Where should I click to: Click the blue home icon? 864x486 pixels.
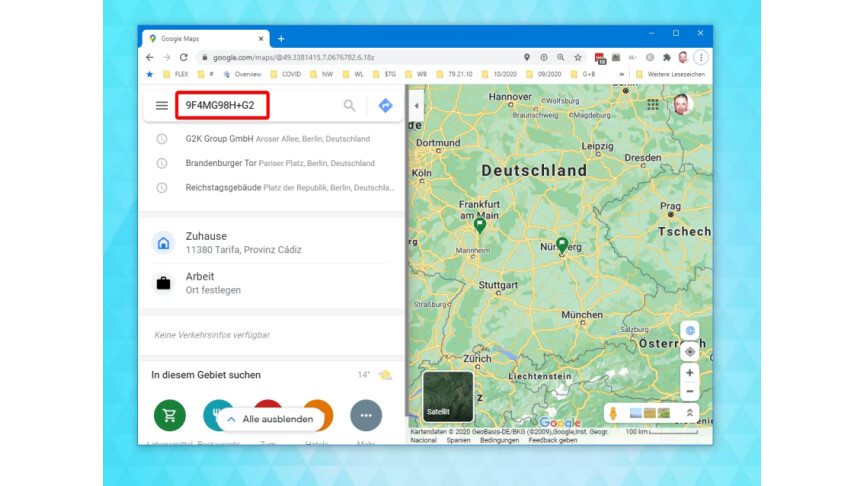pyautogui.click(x=163, y=243)
